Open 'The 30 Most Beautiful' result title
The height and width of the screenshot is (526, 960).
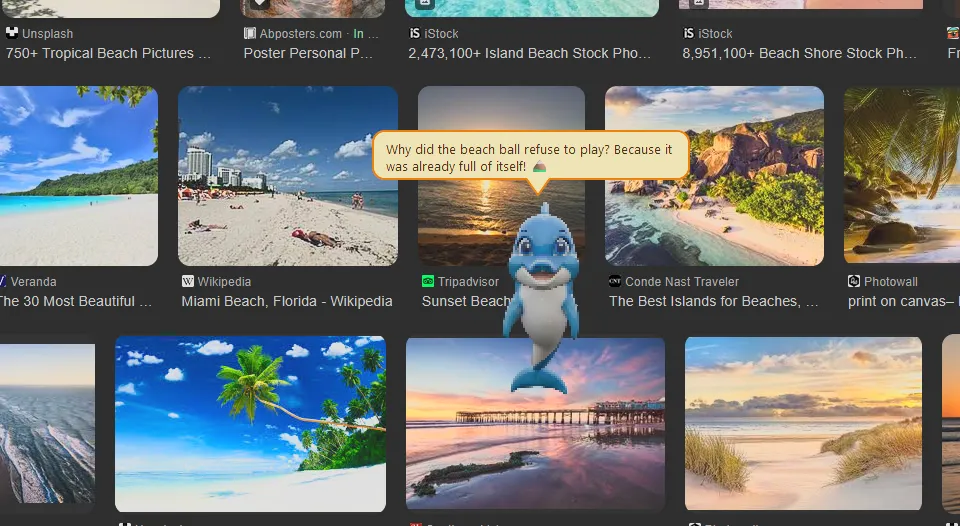click(x=76, y=301)
